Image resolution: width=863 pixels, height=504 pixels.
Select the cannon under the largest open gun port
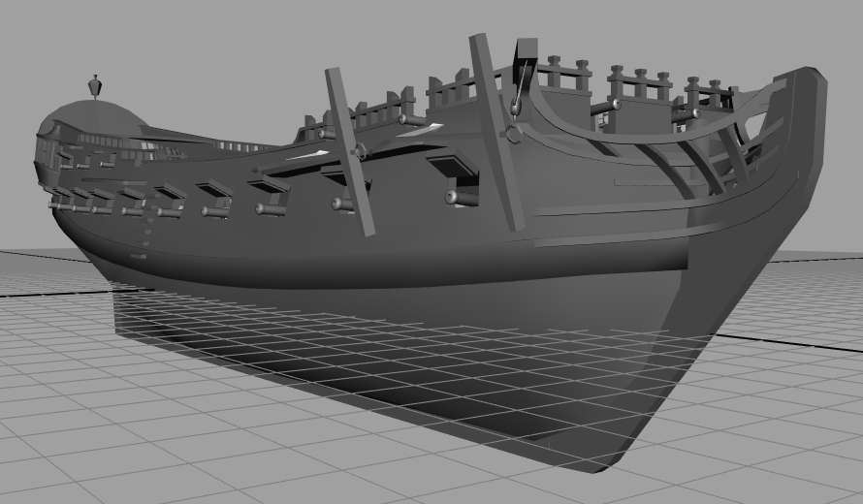click(x=462, y=198)
